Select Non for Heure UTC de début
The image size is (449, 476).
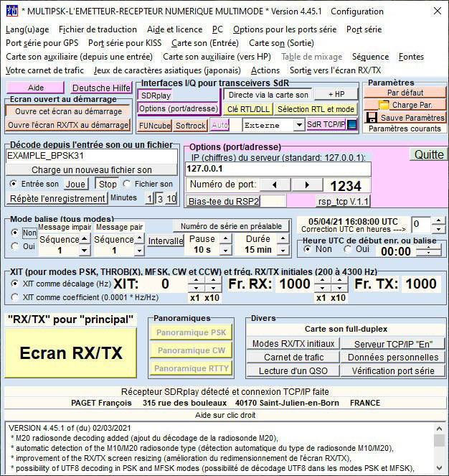click(307, 249)
